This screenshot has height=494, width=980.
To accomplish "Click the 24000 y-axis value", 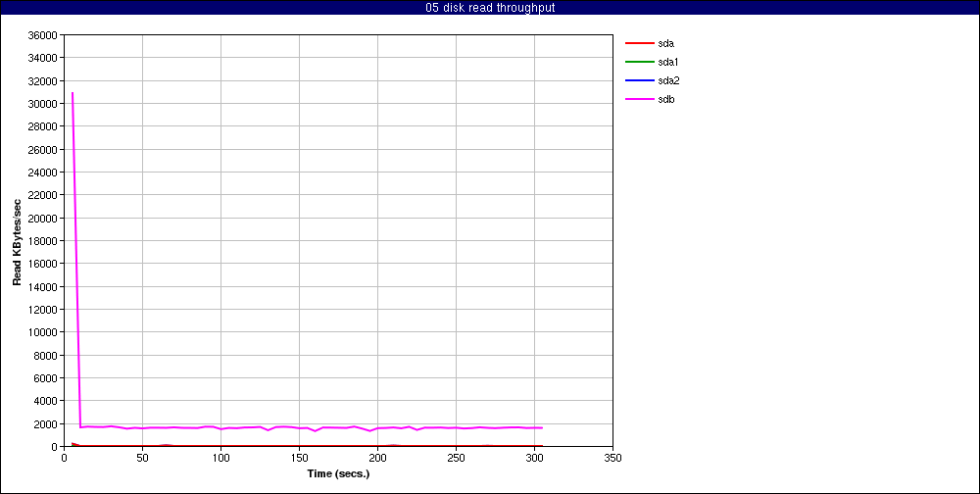I will [43, 172].
